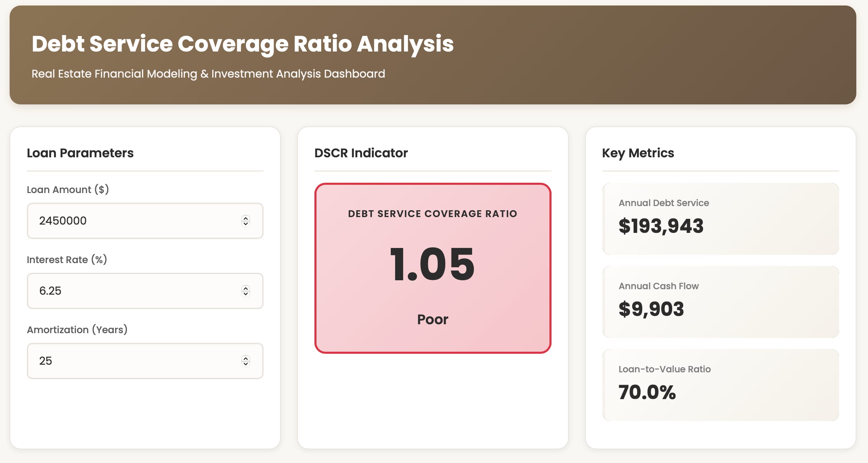The width and height of the screenshot is (868, 463).
Task: Click the $193,943 debt service value
Action: pyautogui.click(x=661, y=226)
